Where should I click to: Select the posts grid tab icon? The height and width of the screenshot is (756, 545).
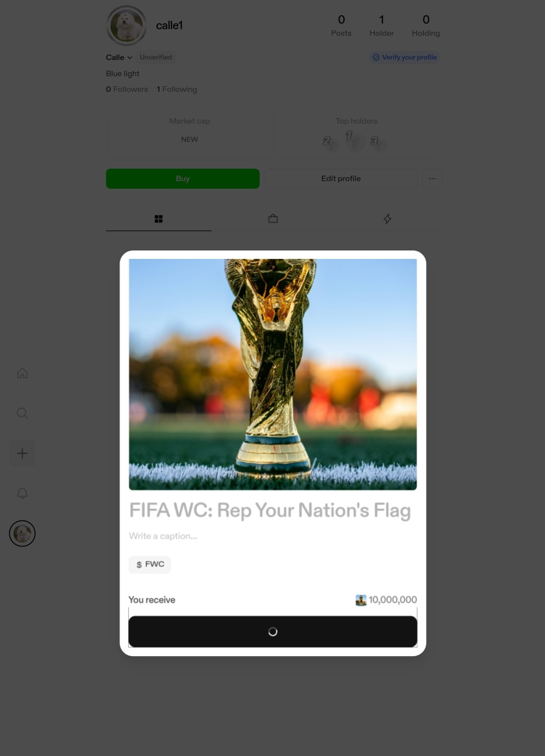[x=158, y=219]
